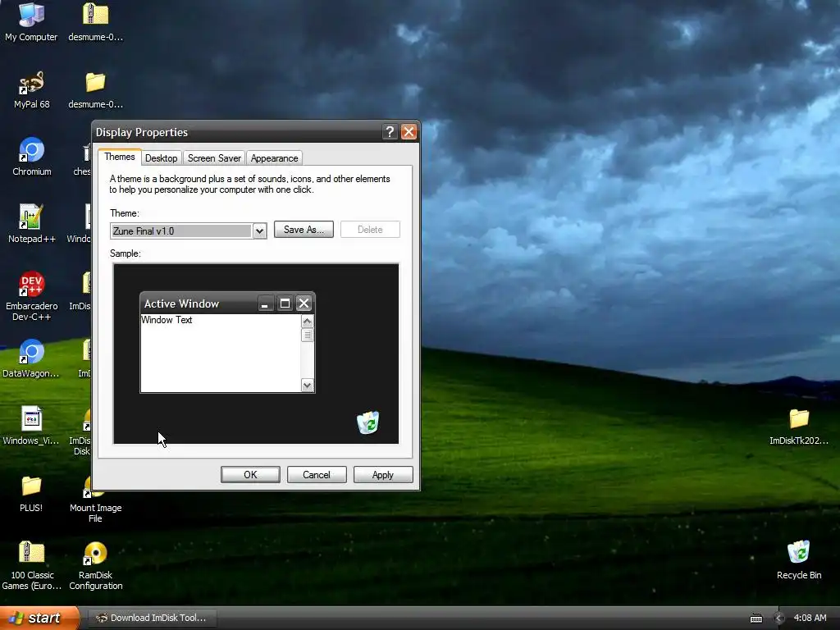Open the Download ImDisk Tool taskbar item
This screenshot has width=840, height=630.
(151, 618)
